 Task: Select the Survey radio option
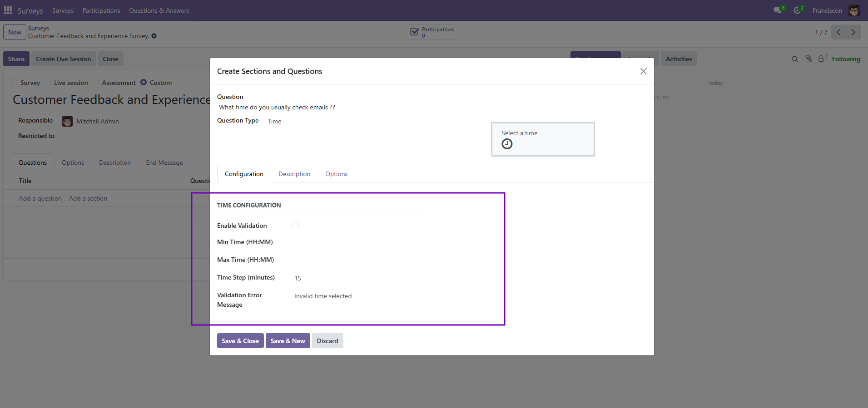[14, 82]
